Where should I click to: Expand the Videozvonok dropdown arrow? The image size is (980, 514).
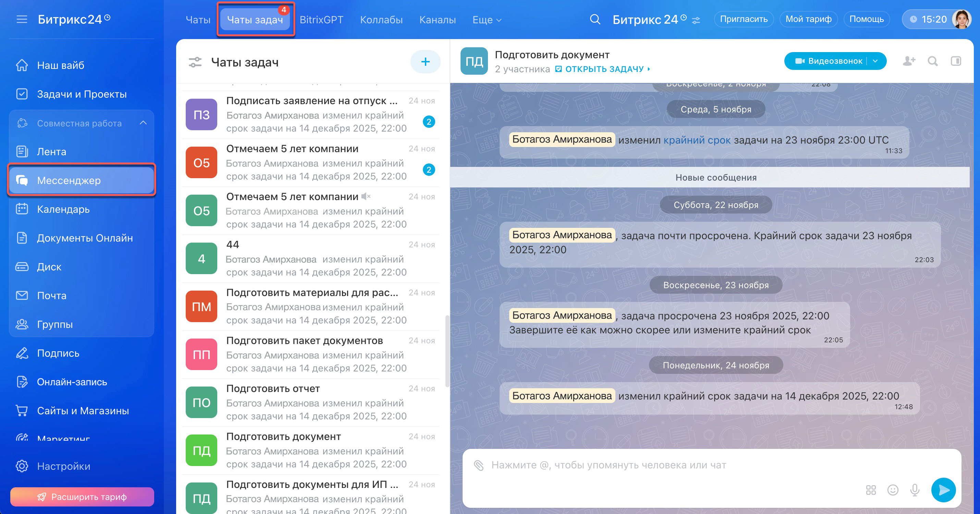(875, 61)
